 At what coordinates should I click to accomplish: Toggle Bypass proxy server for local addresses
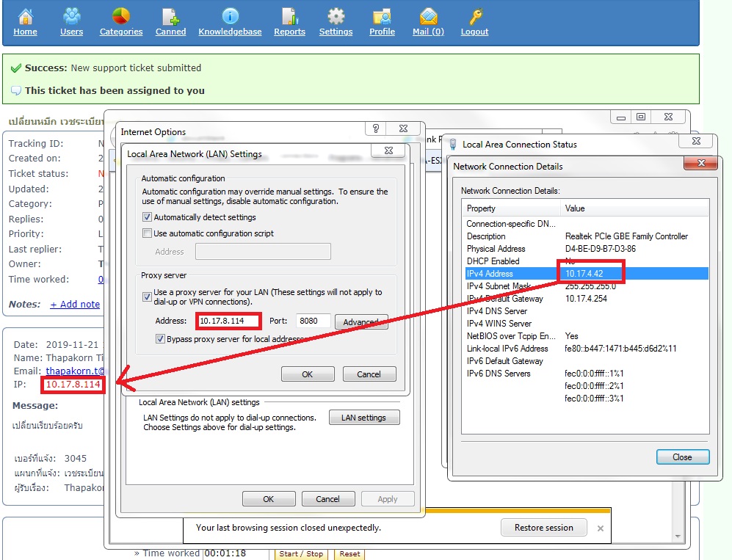coord(160,339)
